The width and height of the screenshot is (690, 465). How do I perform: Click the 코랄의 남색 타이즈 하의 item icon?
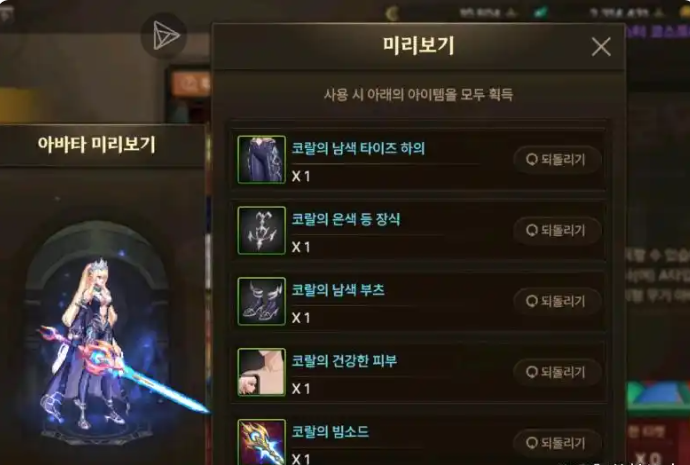click(261, 159)
